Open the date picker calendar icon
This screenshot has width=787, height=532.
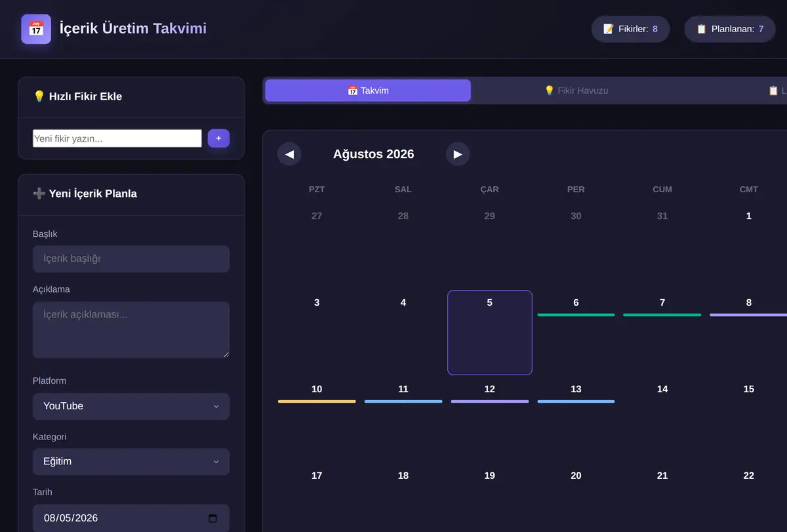click(x=212, y=518)
